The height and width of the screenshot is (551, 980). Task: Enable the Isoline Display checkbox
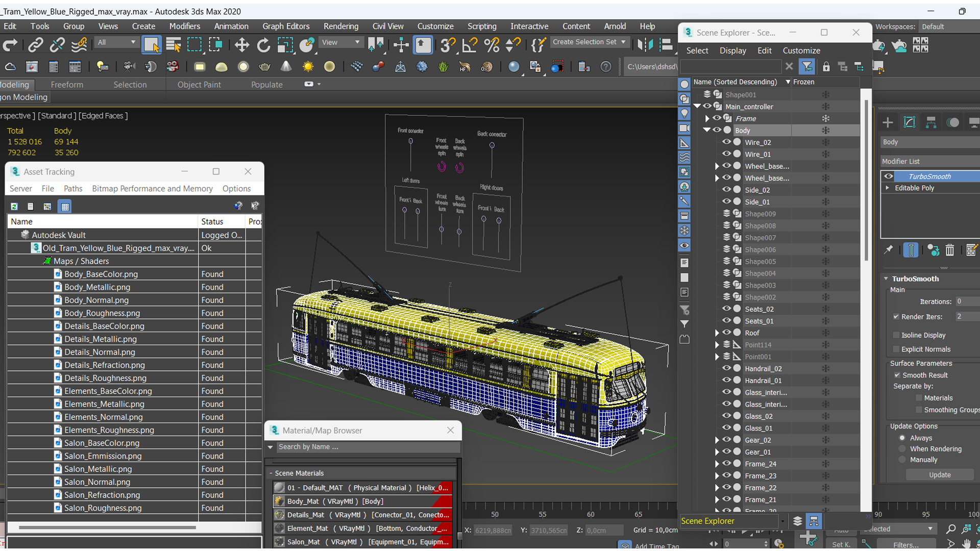(x=896, y=335)
